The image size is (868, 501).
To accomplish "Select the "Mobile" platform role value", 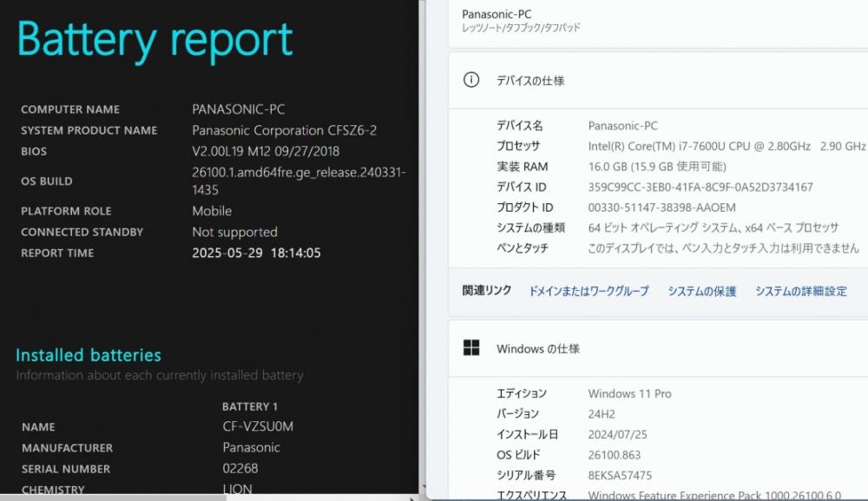I will coord(212,212).
